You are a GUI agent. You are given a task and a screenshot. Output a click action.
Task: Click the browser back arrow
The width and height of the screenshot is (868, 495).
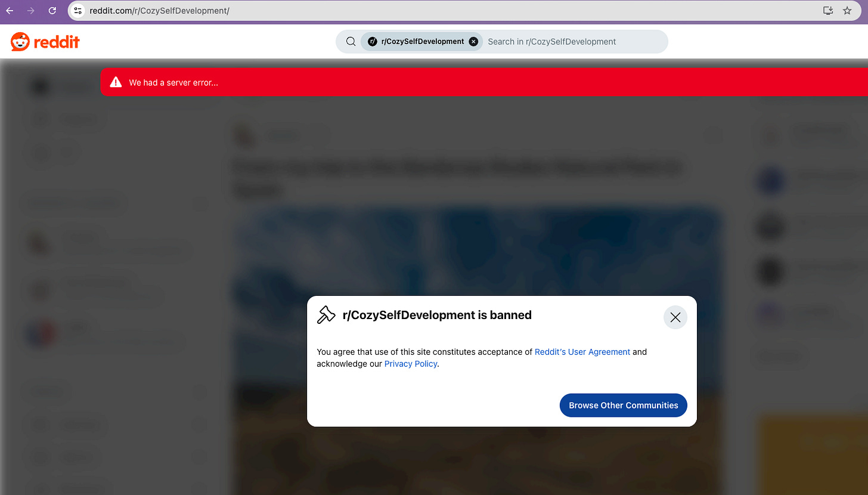10,11
